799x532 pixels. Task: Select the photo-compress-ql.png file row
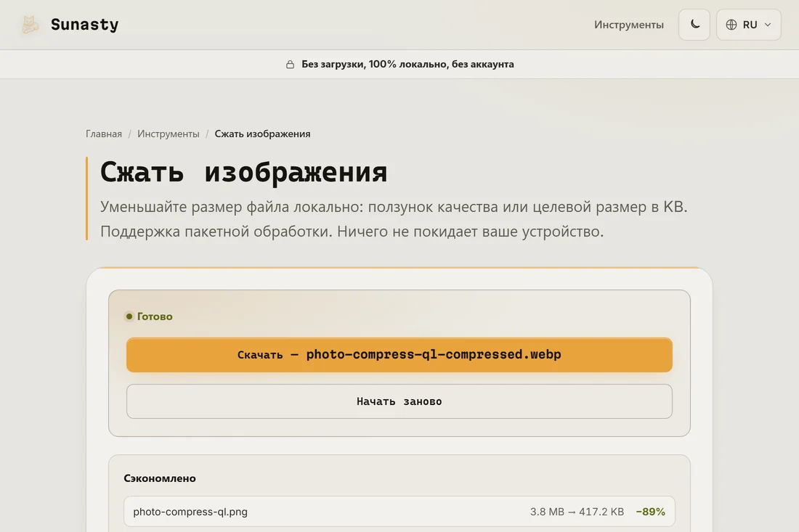coord(399,512)
